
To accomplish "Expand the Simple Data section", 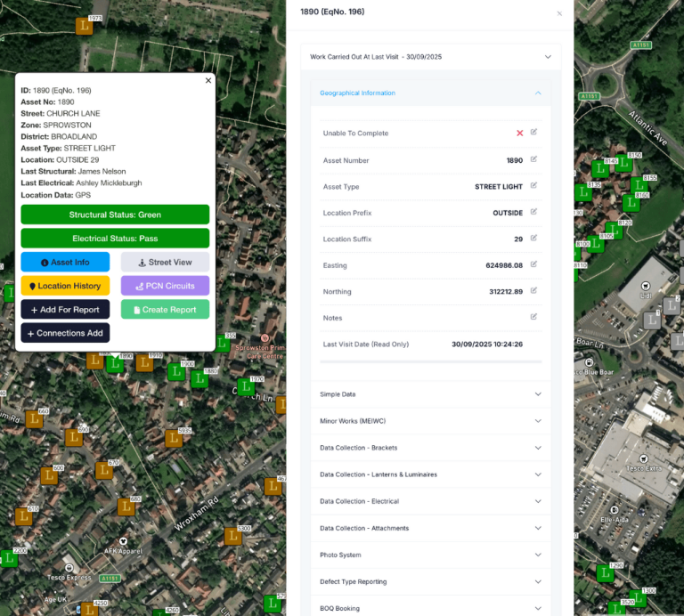I will coord(537,394).
